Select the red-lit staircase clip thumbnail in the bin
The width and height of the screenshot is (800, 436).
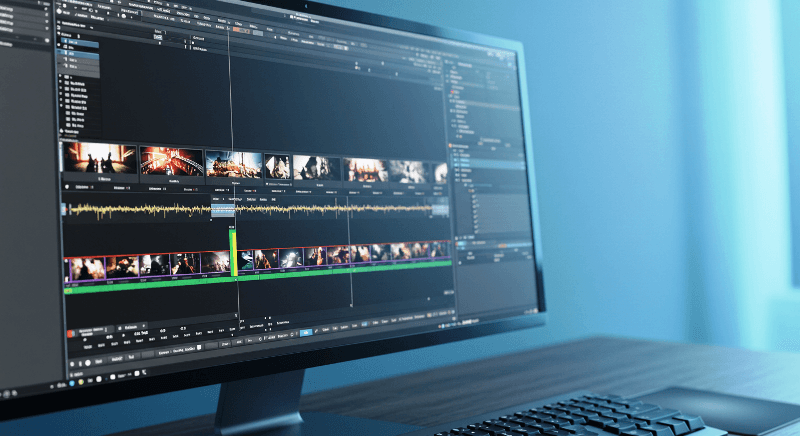tap(172, 161)
